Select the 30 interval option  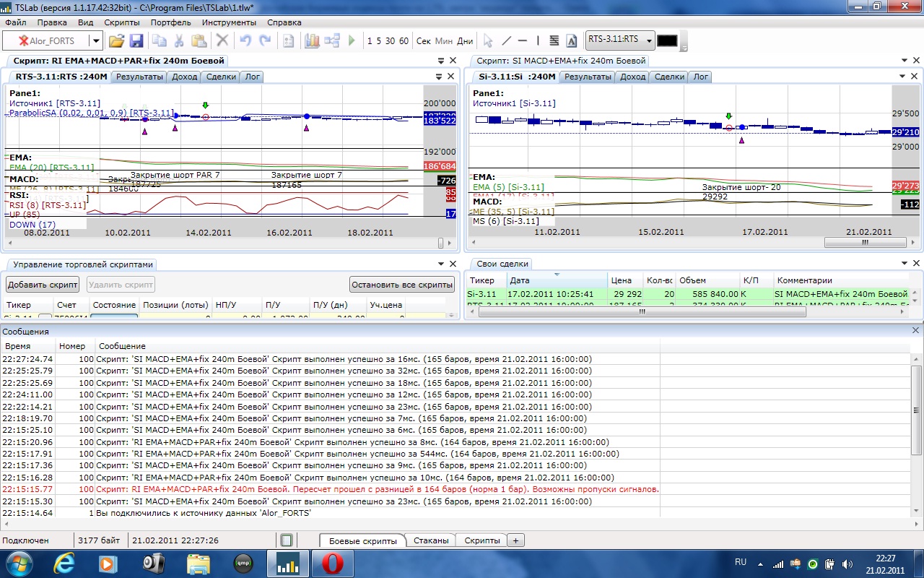click(x=390, y=41)
